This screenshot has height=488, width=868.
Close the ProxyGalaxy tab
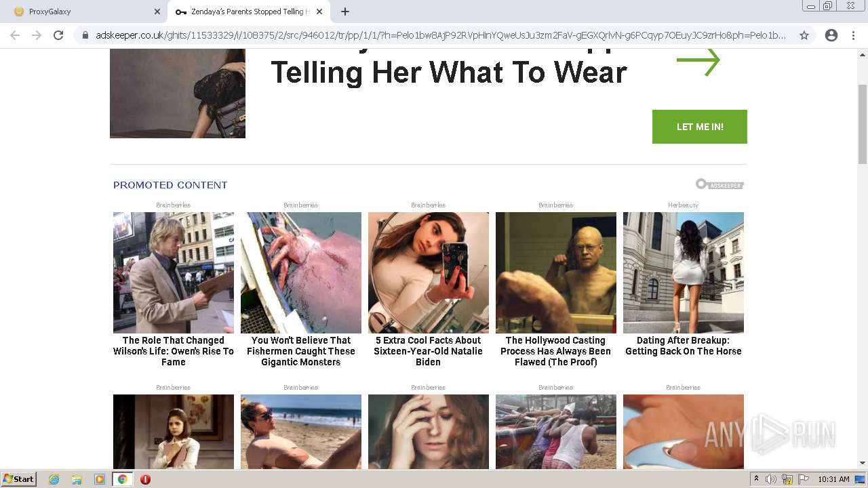[157, 12]
